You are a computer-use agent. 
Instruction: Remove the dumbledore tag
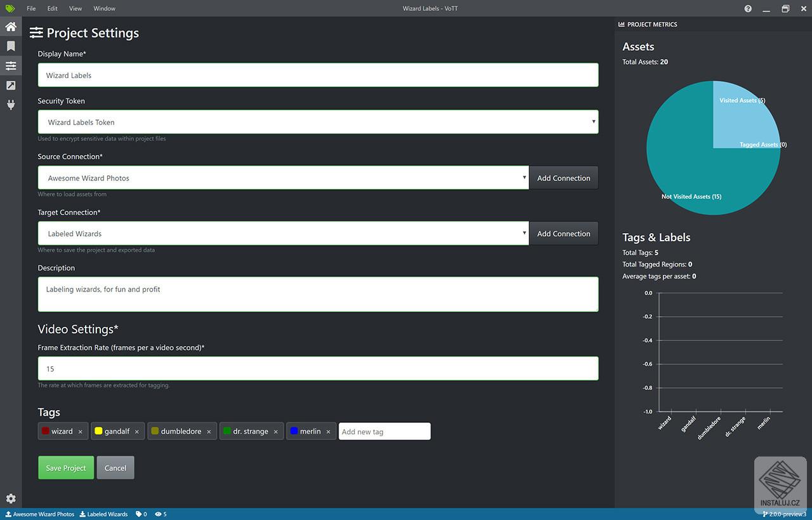(209, 432)
